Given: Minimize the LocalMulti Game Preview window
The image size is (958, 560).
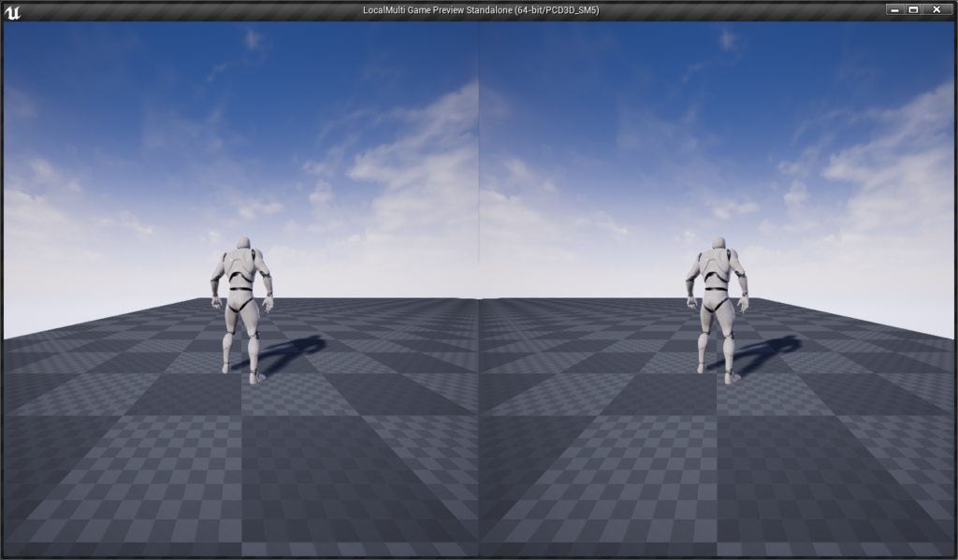Looking at the screenshot, I should [x=895, y=9].
